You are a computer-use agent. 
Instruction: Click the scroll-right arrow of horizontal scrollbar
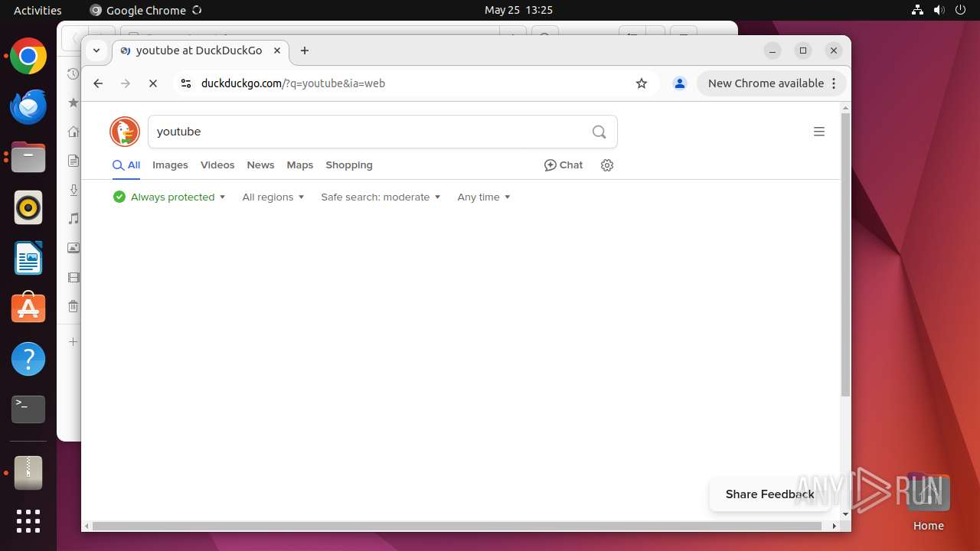click(835, 526)
